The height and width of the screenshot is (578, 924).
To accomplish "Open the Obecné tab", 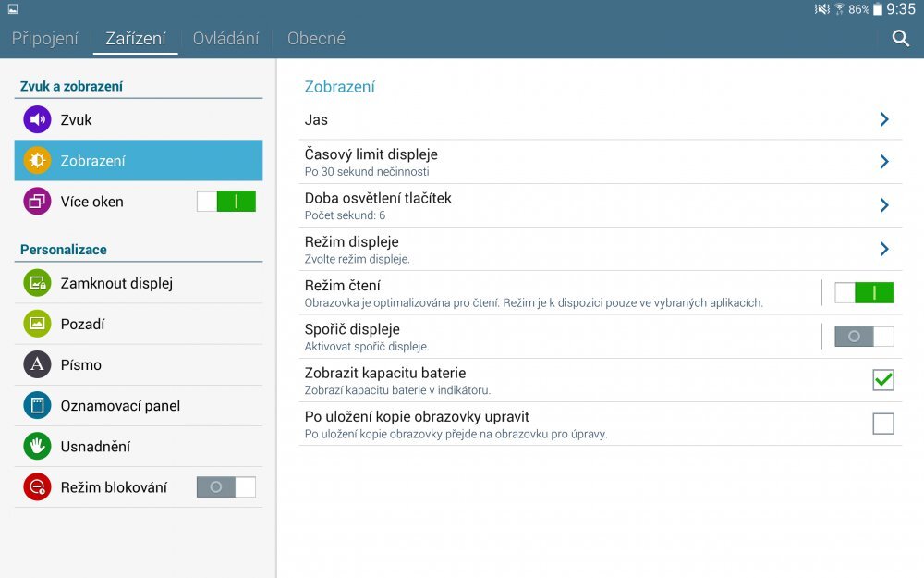I will 316,39.
